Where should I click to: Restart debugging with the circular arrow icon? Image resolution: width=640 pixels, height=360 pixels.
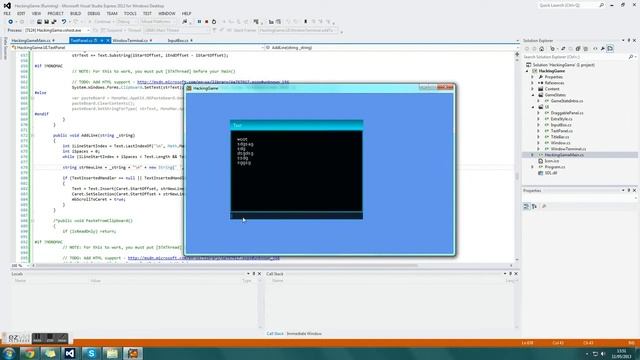(x=214, y=22)
